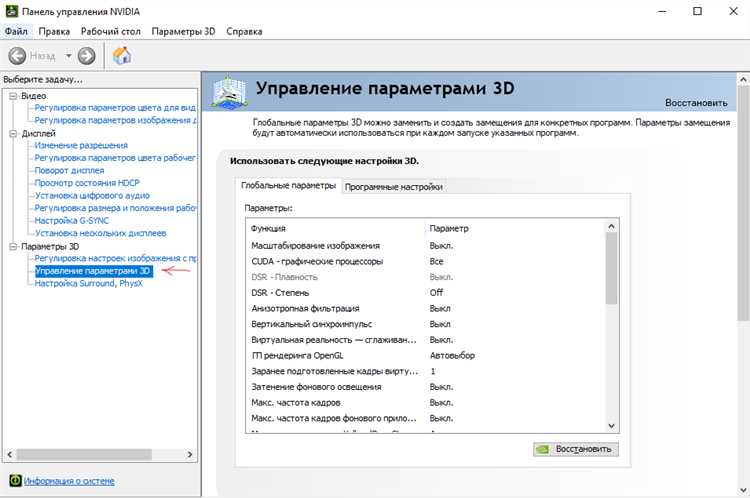Select Управление параметрами 3D item
This screenshot has height=498, width=750.
tap(94, 271)
